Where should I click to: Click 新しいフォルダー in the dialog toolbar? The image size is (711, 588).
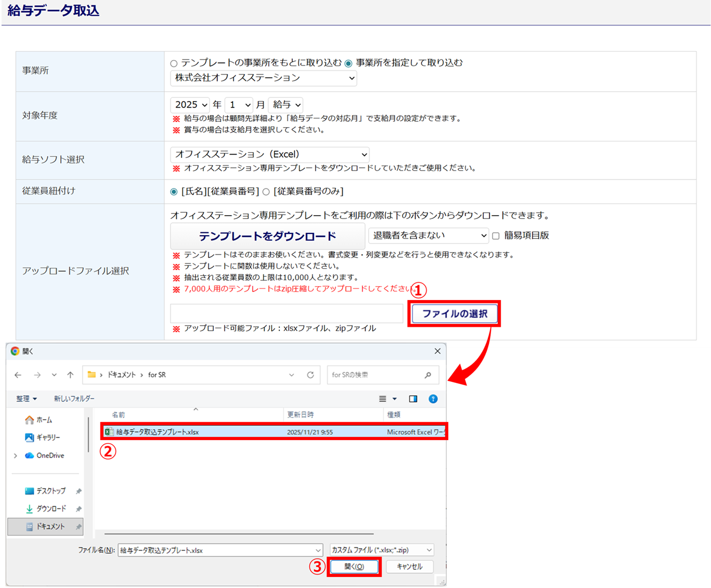[74, 399]
